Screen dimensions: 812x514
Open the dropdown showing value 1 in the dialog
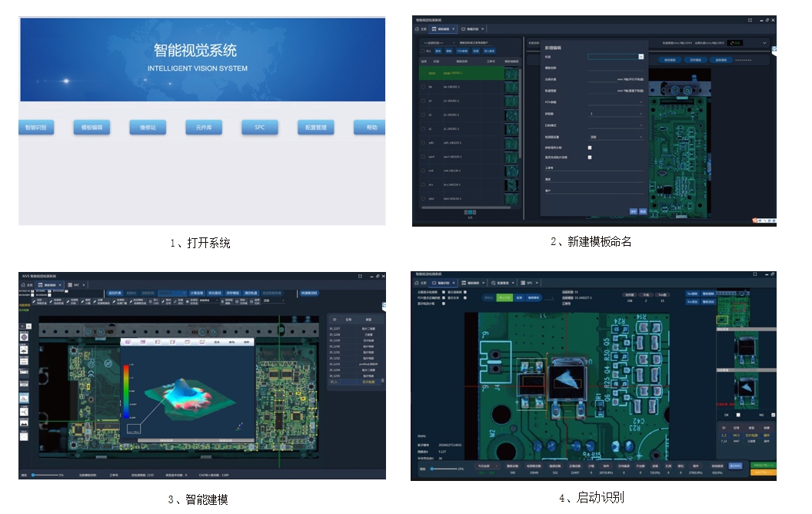pyautogui.click(x=616, y=114)
